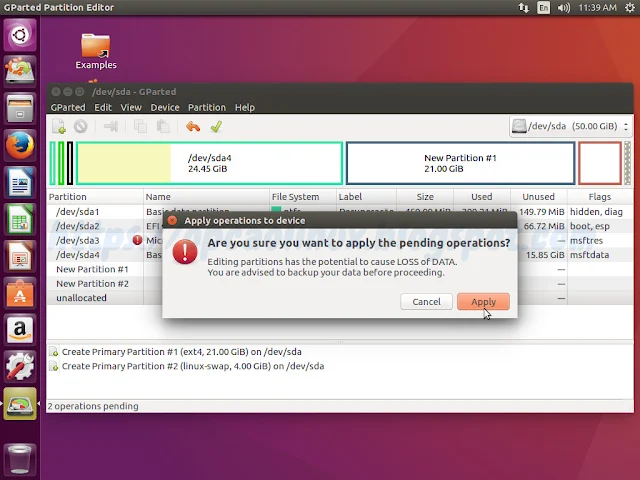The height and width of the screenshot is (480, 640).
Task: Click the GParted icon in launcher
Action: pos(20,404)
